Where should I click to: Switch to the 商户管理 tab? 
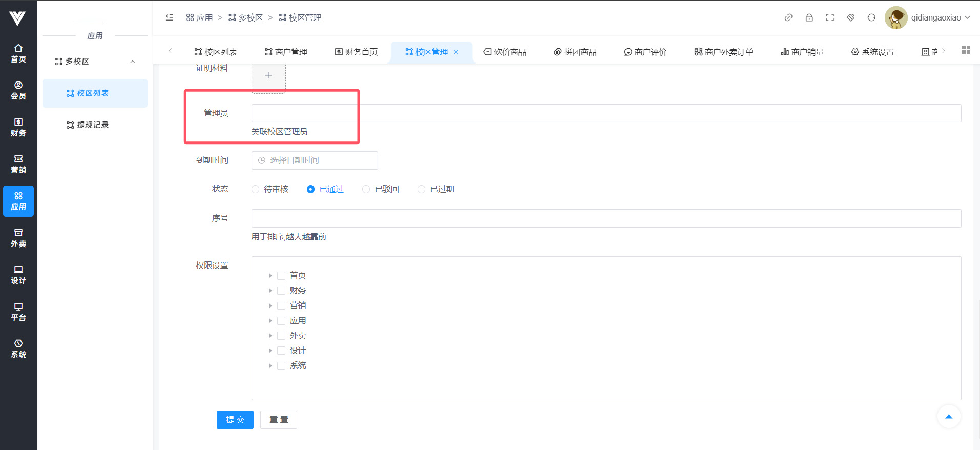pyautogui.click(x=286, y=52)
